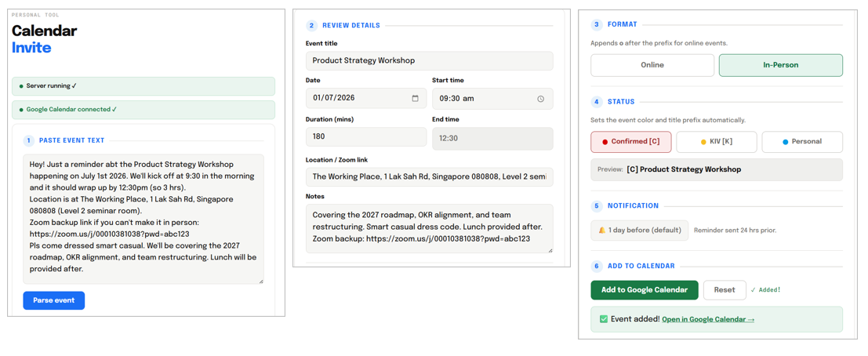The width and height of the screenshot is (868, 356).
Task: Click the resize handle of the Notes text area
Action: pos(550,249)
